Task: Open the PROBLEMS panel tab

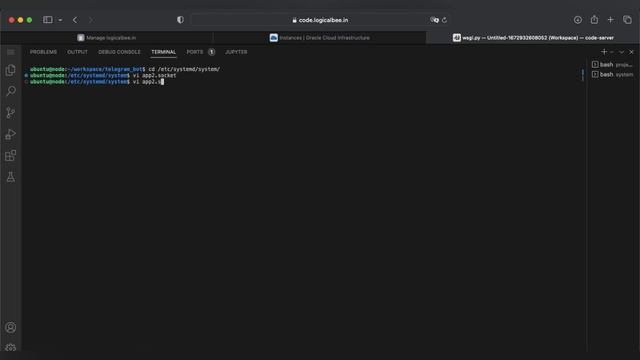Action: pos(43,52)
